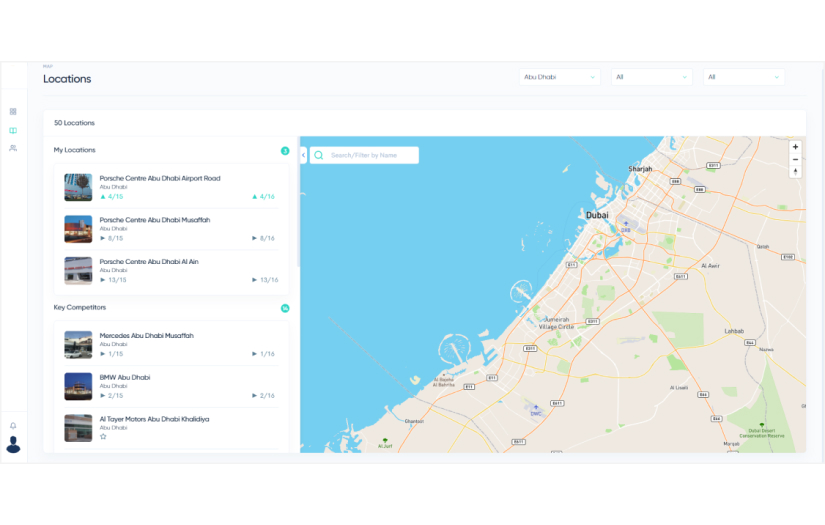Screen dimensions: 825x525
Task: Click the Key Competitors count badge
Action: (285, 308)
